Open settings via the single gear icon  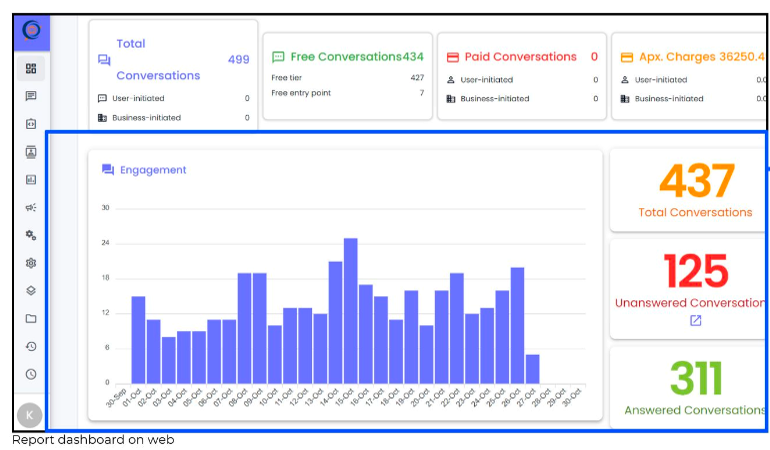coord(31,263)
